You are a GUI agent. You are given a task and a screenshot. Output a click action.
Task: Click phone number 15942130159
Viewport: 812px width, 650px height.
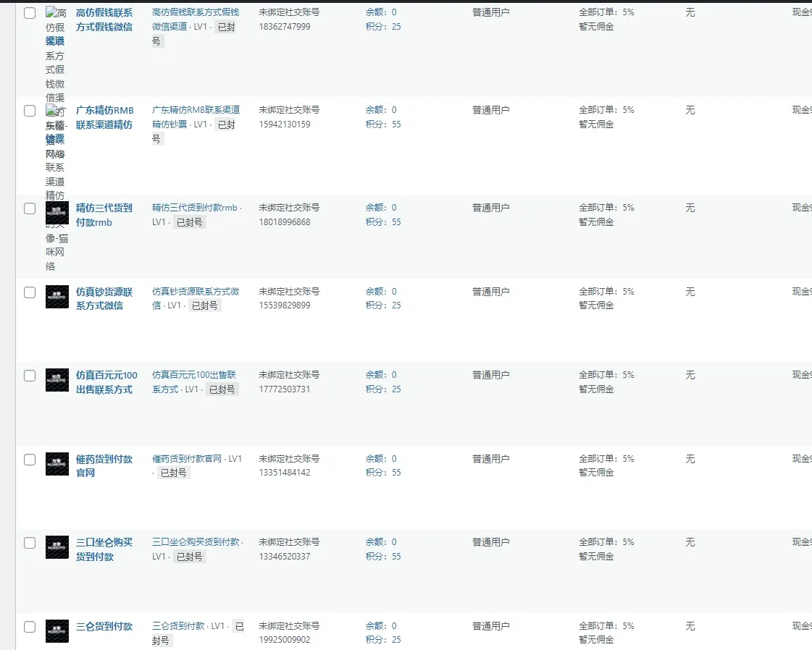coord(285,124)
